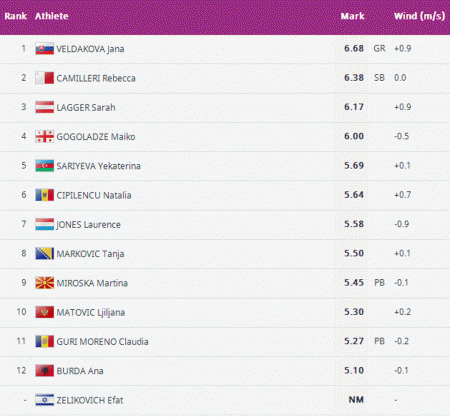Click the Moldova flag beside CIPILENCU Natalia
The width and height of the screenshot is (450, 417).
coord(45,195)
